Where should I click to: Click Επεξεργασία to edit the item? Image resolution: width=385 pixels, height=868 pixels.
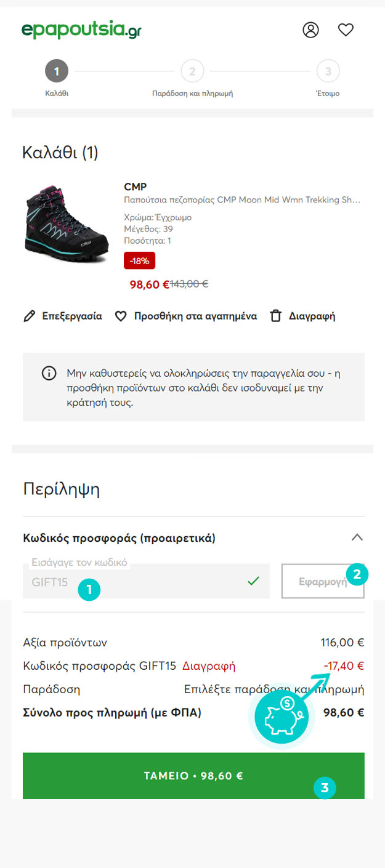click(x=72, y=316)
